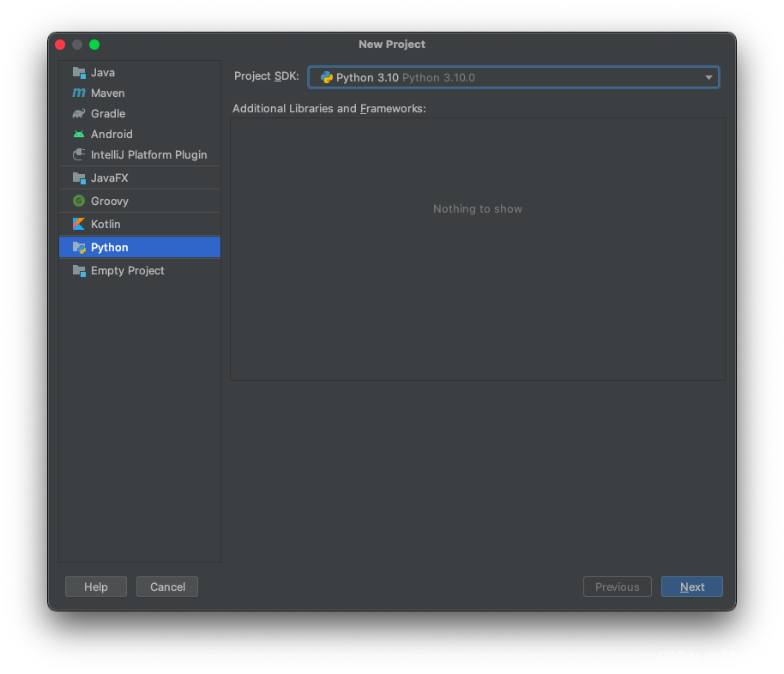Click the Previous button

(x=618, y=587)
